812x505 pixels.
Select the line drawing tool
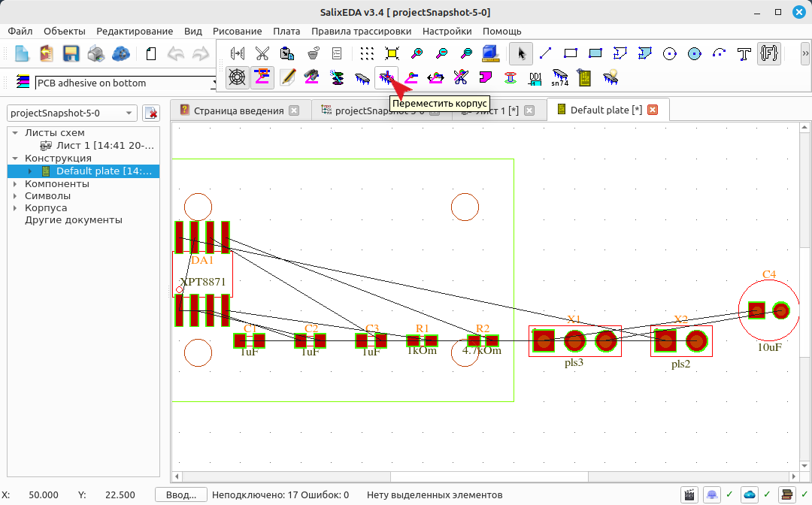tap(545, 53)
